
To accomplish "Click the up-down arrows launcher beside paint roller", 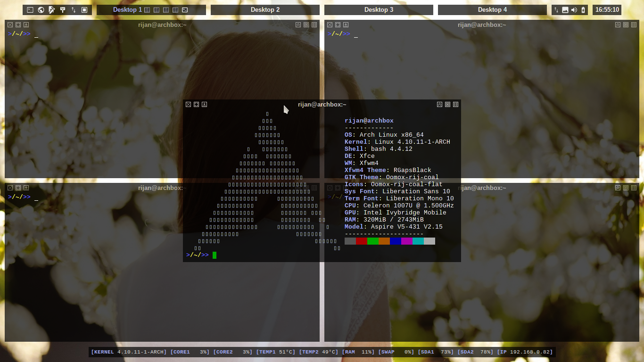I will coord(74,10).
